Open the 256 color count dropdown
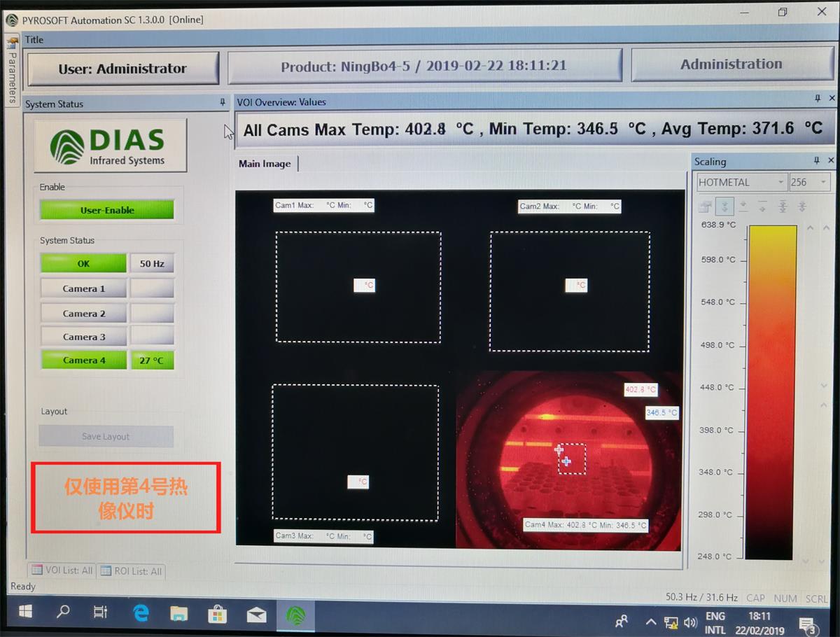This screenshot has height=637, width=840. pos(809,183)
